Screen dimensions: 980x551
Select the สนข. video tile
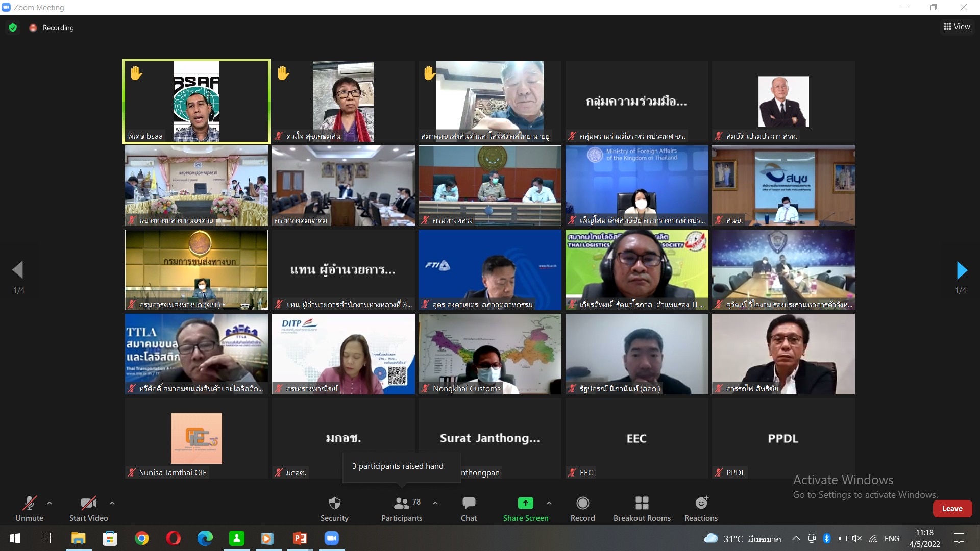pyautogui.click(x=783, y=186)
